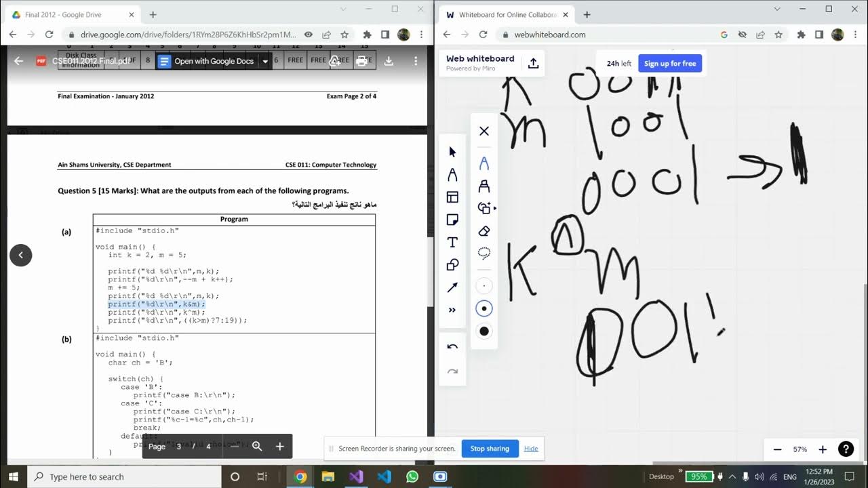
Task: Select the cursor tool in whiteboard toolbar
Action: [x=452, y=152]
